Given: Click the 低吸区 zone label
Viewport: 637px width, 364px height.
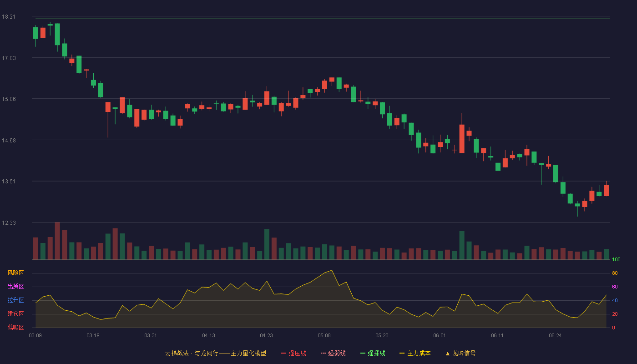Looking at the screenshot, I should pyautogui.click(x=15, y=327).
